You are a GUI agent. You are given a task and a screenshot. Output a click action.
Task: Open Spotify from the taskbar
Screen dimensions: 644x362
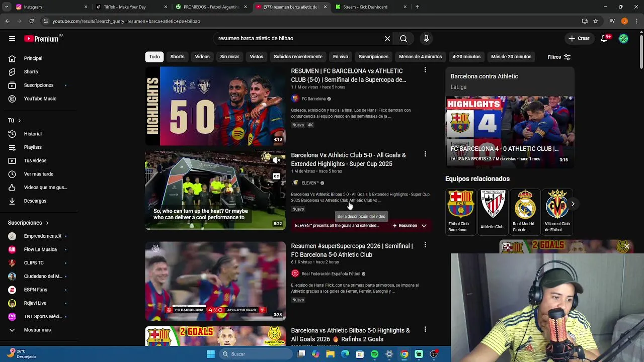[374, 354]
